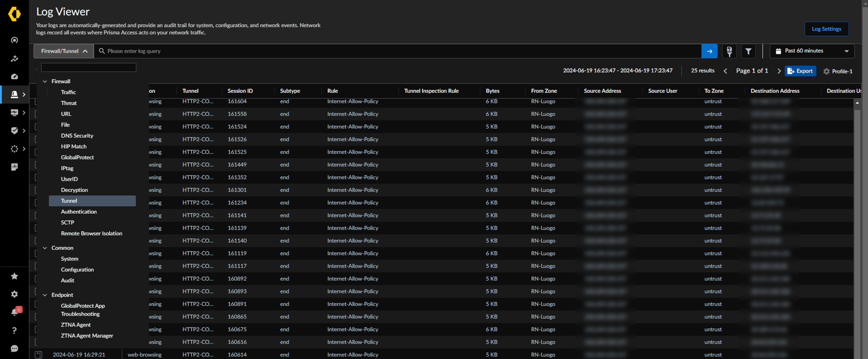
Task: Click the Prisma Access logo icon
Action: (14, 14)
